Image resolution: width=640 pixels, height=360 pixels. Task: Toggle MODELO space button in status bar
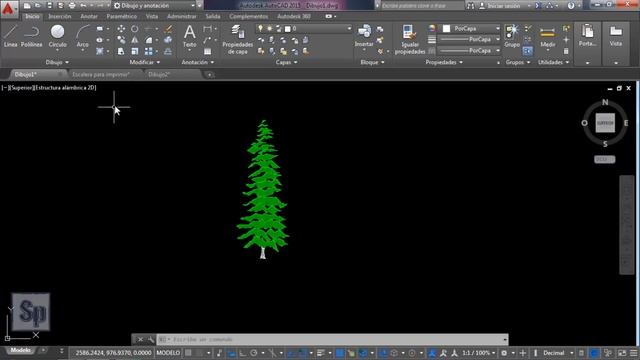[168, 353]
